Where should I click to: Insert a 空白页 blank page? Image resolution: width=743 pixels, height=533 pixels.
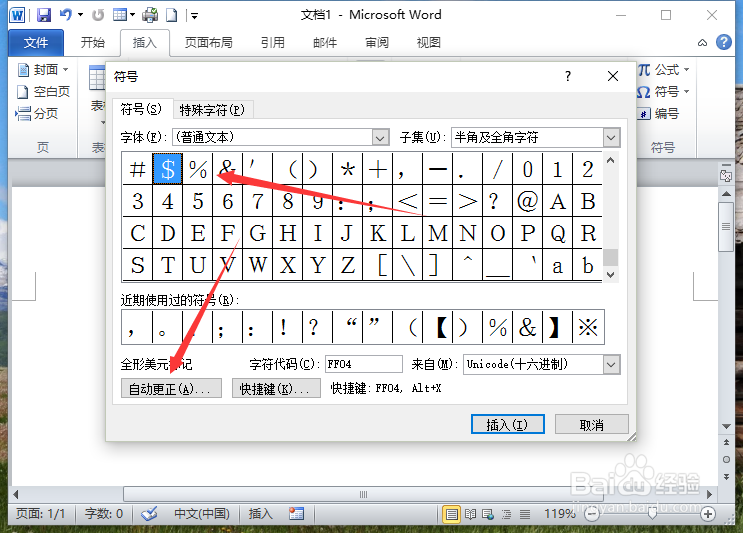point(44,91)
